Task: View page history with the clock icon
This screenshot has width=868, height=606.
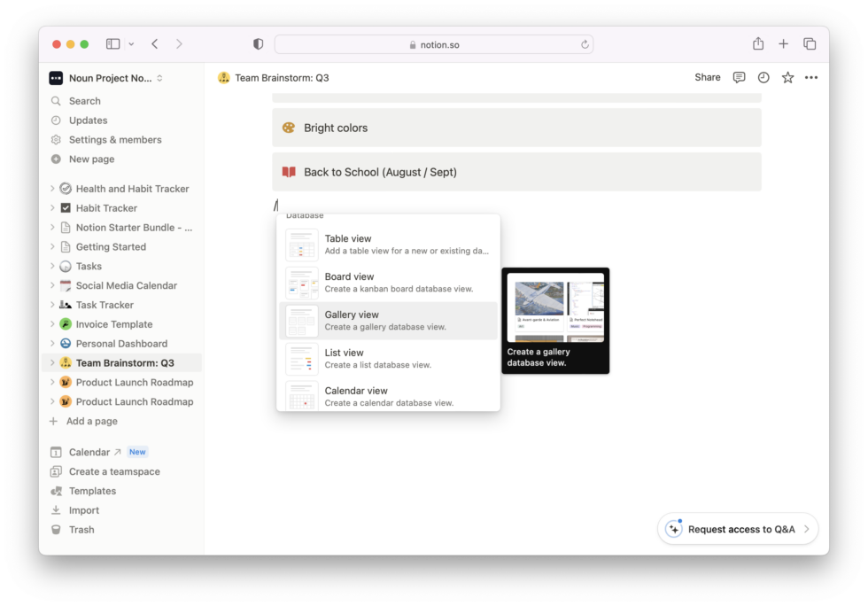Action: coord(763,77)
